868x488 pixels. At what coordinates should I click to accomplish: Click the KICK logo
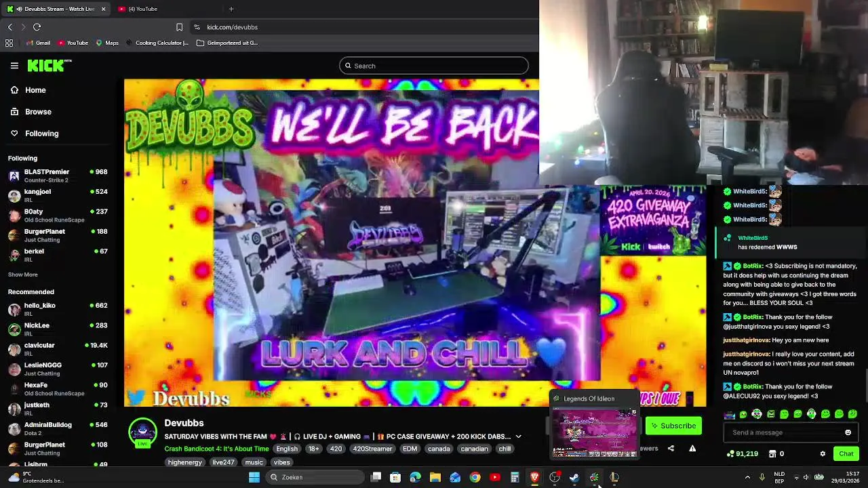(x=50, y=65)
